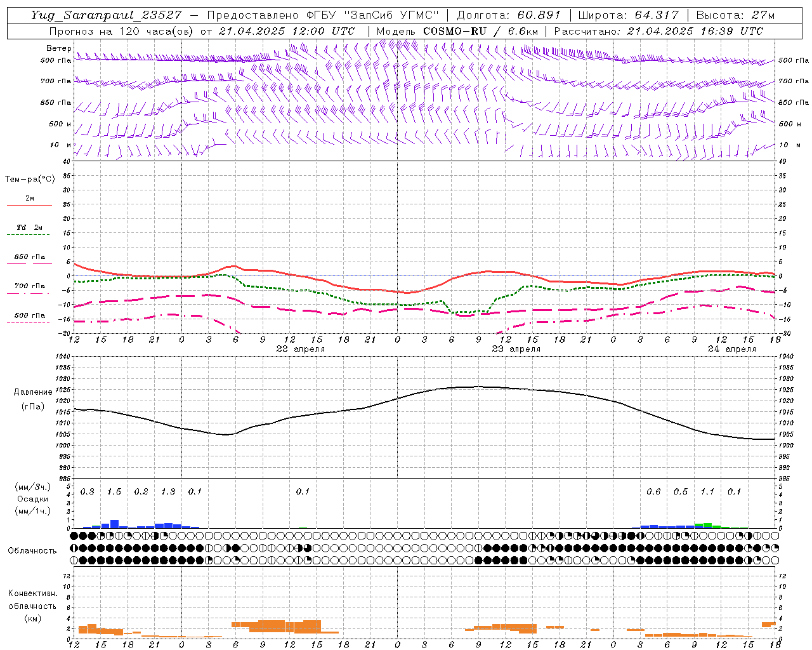Select the 1.1 precipitation amount
The height and width of the screenshot is (650, 812).
click(x=707, y=492)
